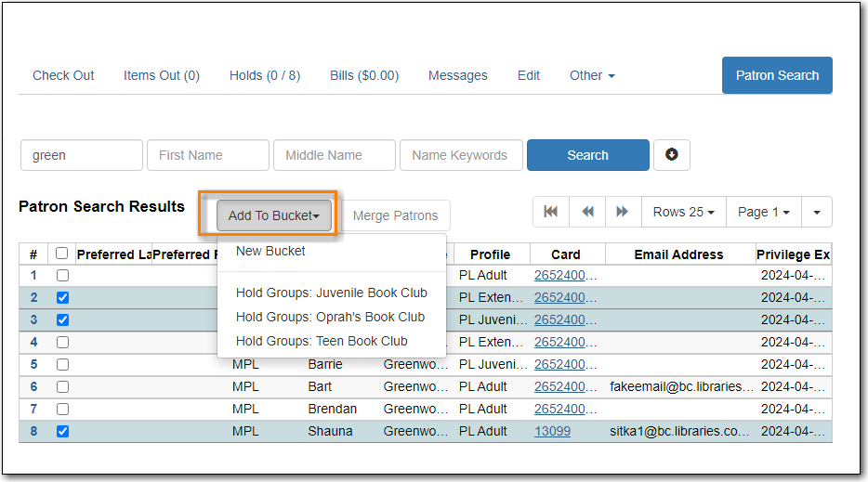Open grid settings caret dropdown
The height and width of the screenshot is (482, 868).
click(x=817, y=212)
